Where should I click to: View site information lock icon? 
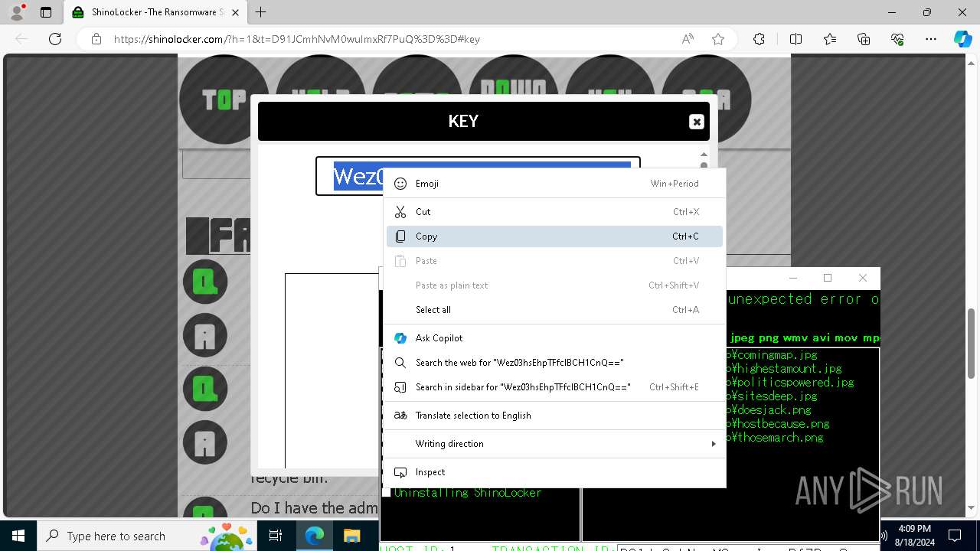(96, 39)
